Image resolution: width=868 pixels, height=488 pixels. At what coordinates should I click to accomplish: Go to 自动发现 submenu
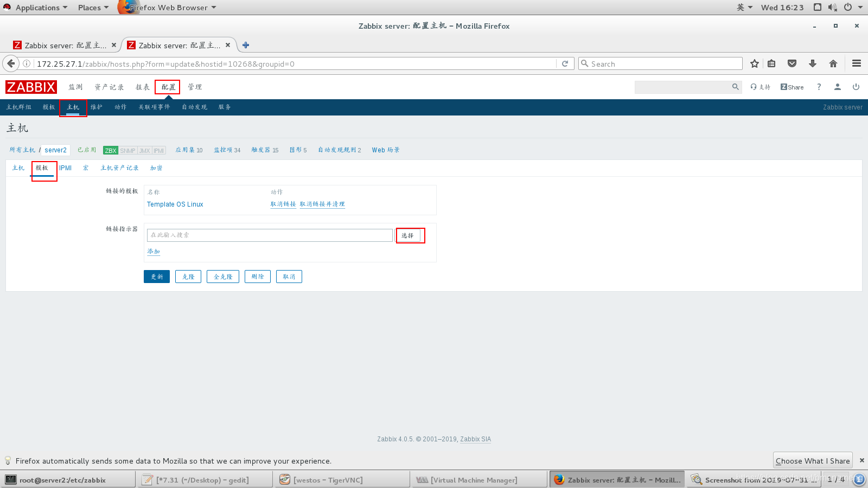[x=194, y=107]
